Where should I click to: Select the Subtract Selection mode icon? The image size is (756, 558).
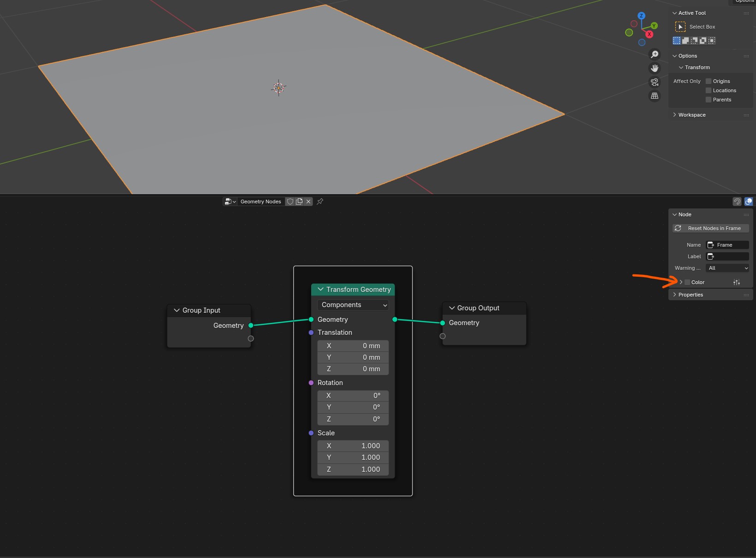tap(694, 41)
